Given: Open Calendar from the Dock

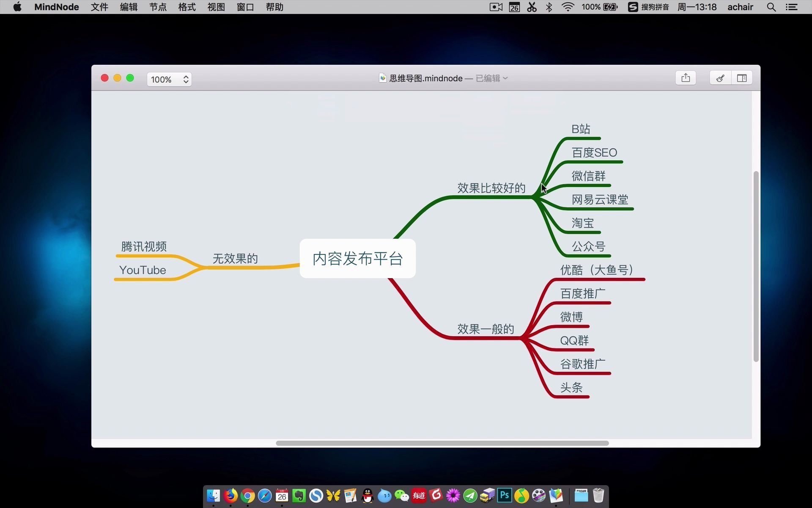Looking at the screenshot, I should 282,495.
